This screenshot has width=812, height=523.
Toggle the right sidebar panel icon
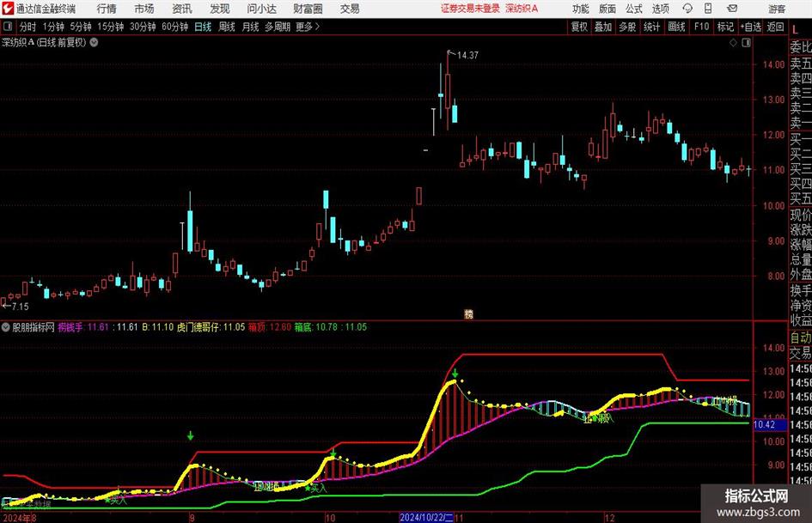pyautogui.click(x=746, y=43)
